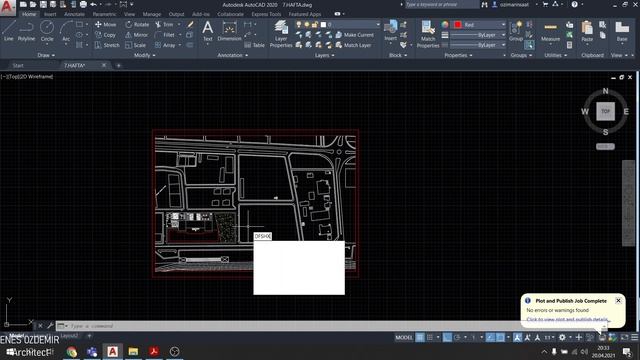
Task: Expand the Draw panel
Action: coord(46,55)
